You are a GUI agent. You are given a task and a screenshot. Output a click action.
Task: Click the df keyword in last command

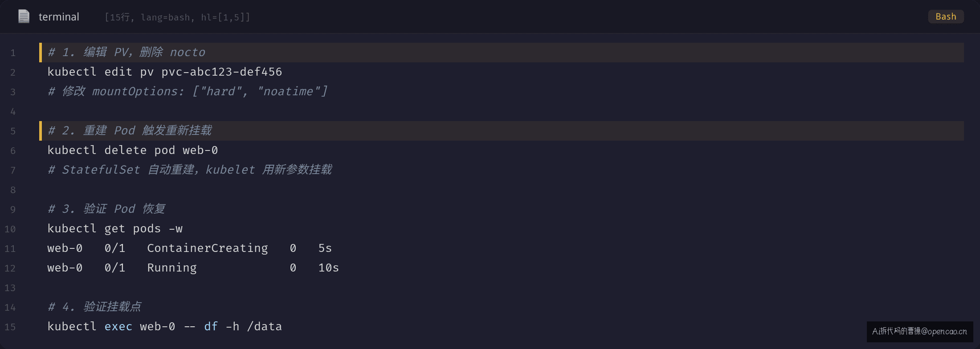(x=211, y=327)
